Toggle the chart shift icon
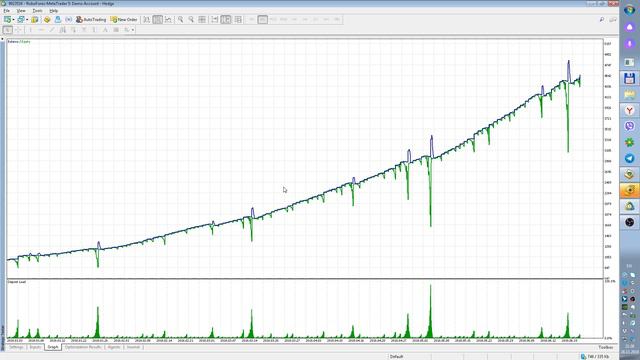This screenshot has width=640, height=360. (x=226, y=20)
